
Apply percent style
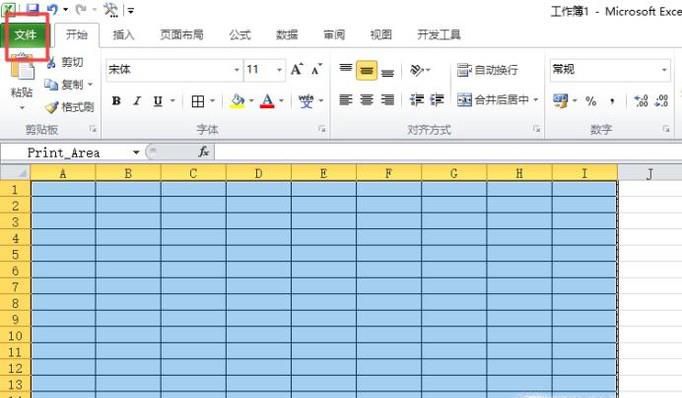click(591, 101)
